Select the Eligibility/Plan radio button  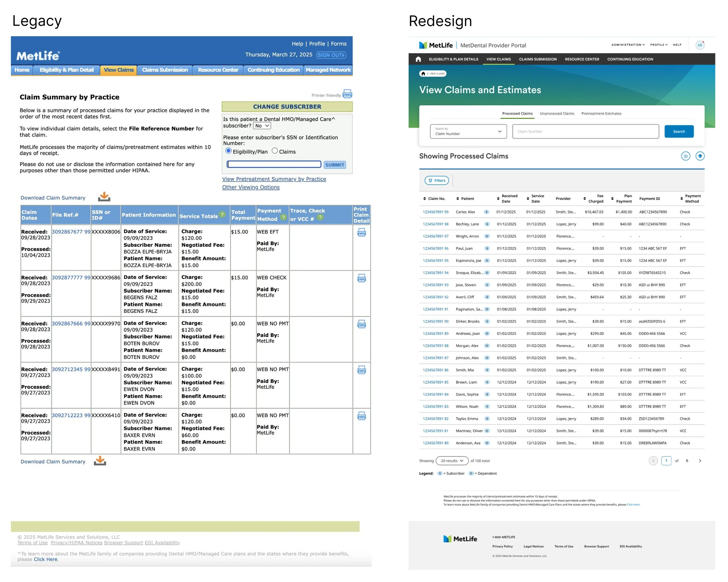(x=229, y=151)
